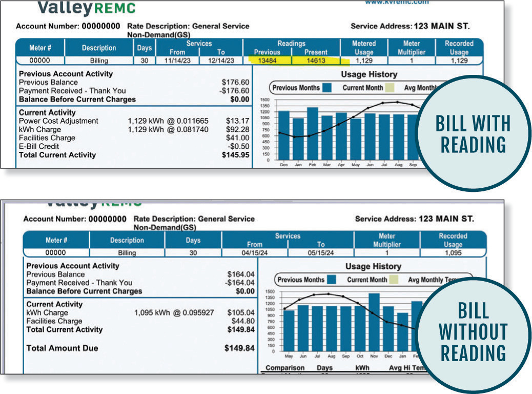Click the 'BILL WITH READING' circle badge

(x=473, y=134)
